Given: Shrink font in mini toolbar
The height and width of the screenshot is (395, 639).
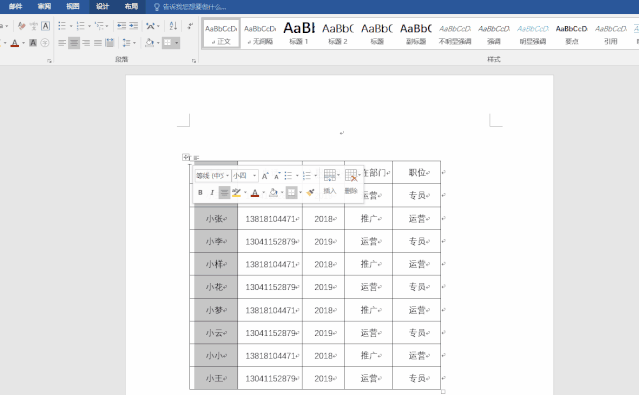Looking at the screenshot, I should (277, 176).
